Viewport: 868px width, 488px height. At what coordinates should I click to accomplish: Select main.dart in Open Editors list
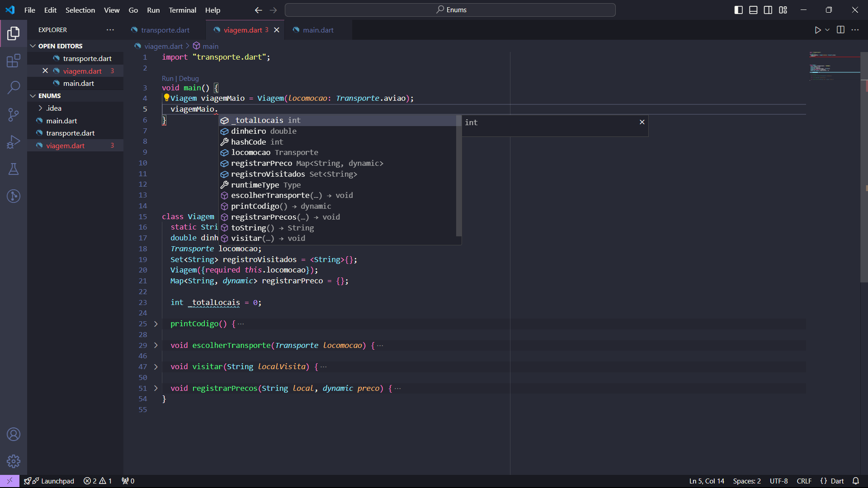(x=75, y=83)
